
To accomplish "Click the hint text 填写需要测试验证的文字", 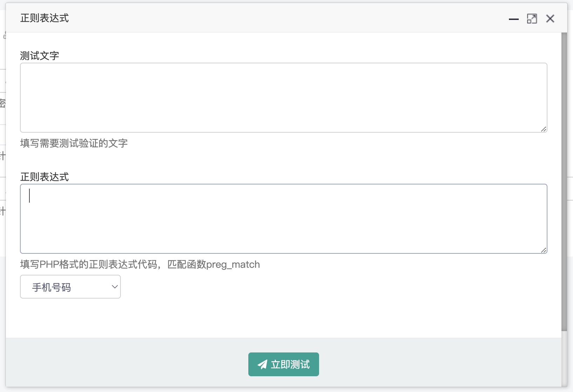I will coord(74,143).
